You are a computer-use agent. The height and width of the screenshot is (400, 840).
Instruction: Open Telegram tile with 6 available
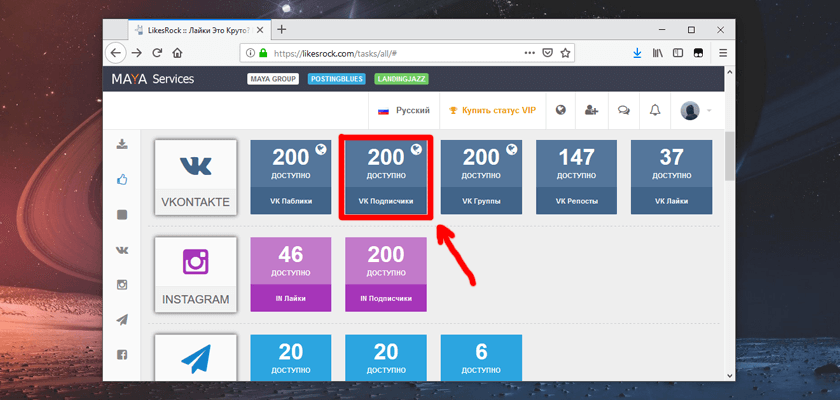tap(481, 358)
